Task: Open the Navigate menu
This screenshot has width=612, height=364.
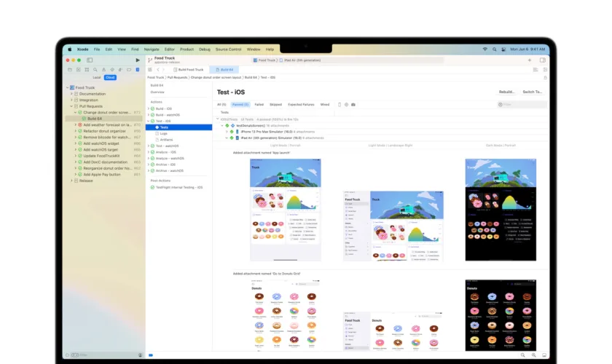Action: click(x=152, y=50)
